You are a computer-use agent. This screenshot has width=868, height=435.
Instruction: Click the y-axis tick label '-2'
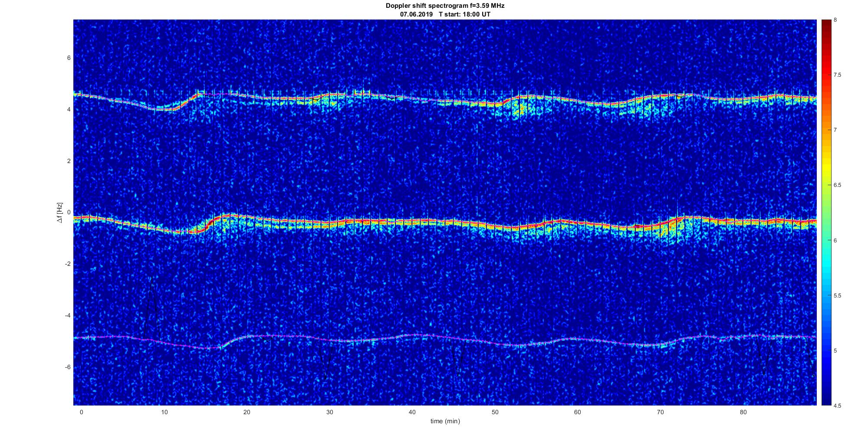click(68, 264)
